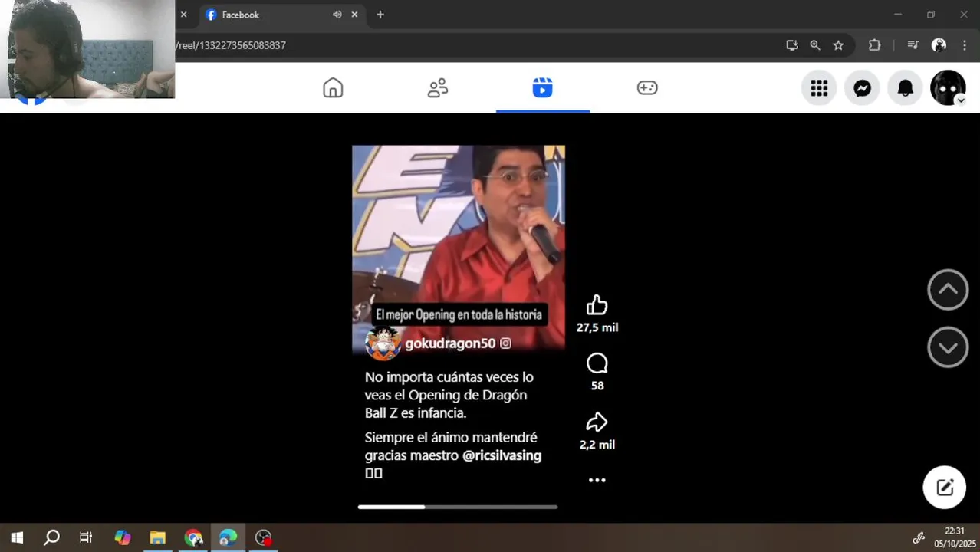
Task: Bookmark this page with star icon
Action: point(838,45)
